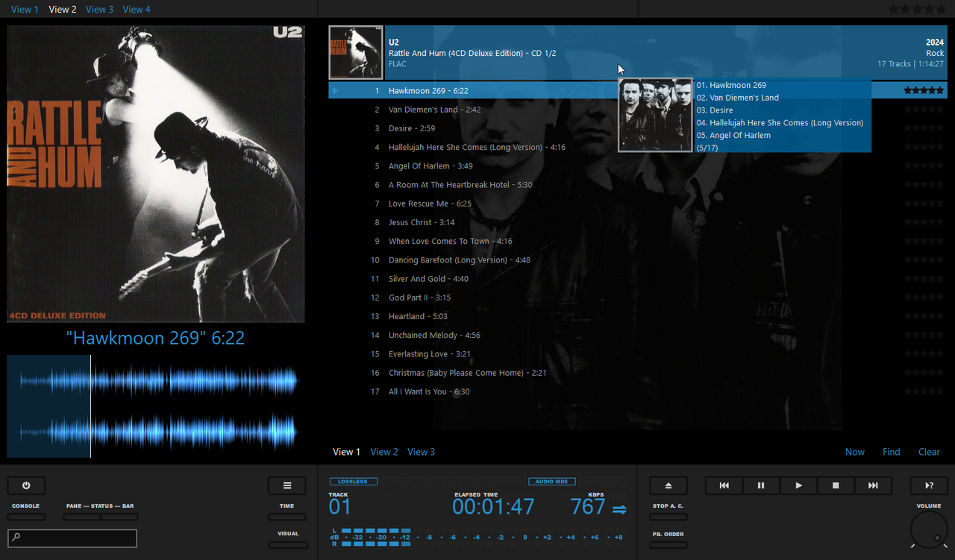Open the top View 3 tab
This screenshot has width=955, height=560.
tap(100, 9)
